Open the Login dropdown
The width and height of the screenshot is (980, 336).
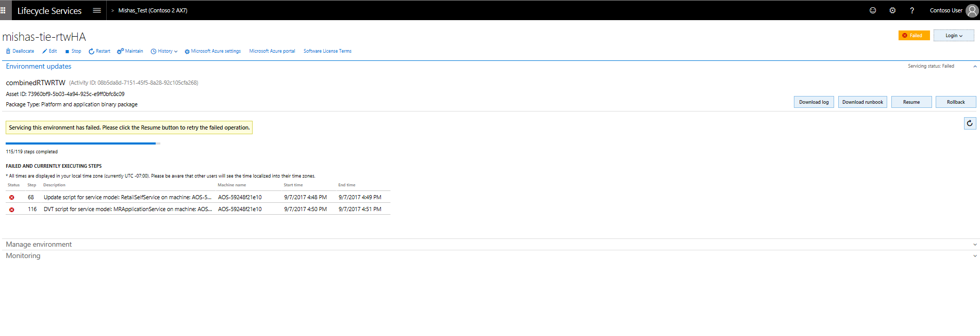click(x=953, y=36)
